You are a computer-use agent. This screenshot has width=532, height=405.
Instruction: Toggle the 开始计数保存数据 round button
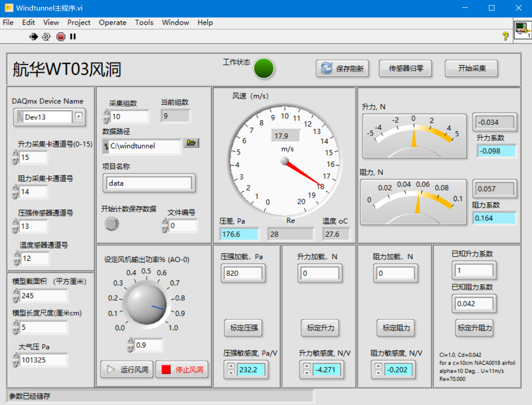(111, 224)
